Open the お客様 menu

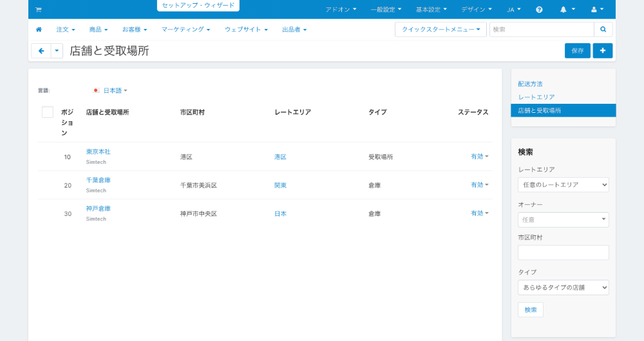pos(135,29)
